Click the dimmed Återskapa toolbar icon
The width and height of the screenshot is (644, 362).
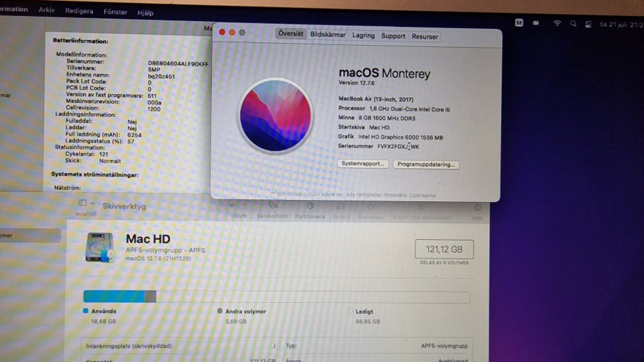[x=370, y=207]
